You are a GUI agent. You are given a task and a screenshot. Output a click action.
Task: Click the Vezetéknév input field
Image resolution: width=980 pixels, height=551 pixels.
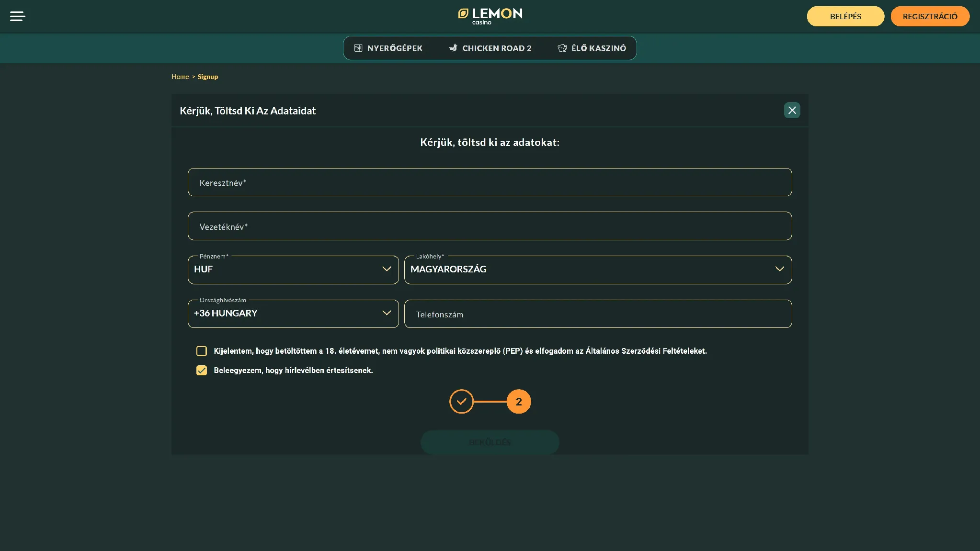coord(490,226)
